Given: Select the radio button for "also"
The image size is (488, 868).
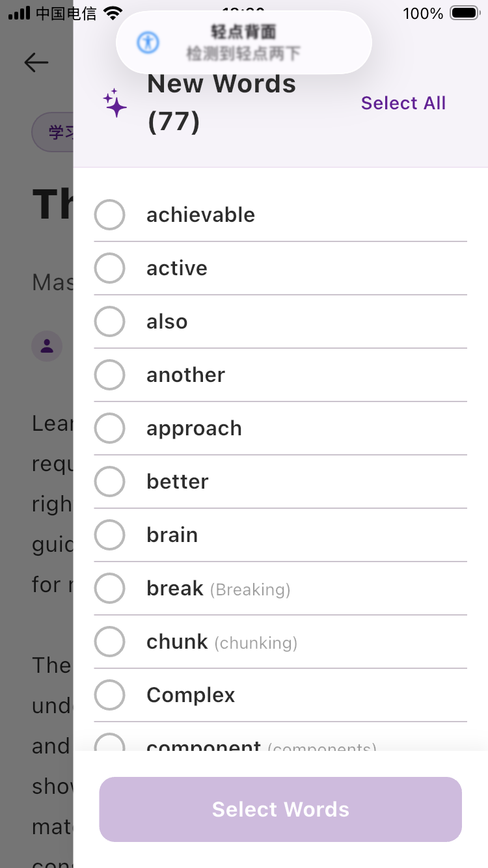Looking at the screenshot, I should [x=109, y=321].
